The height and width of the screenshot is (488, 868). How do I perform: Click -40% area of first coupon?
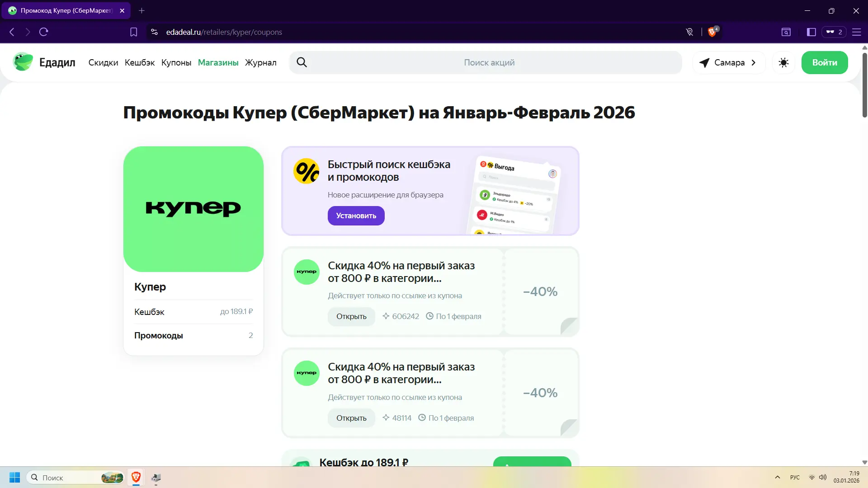pyautogui.click(x=541, y=292)
